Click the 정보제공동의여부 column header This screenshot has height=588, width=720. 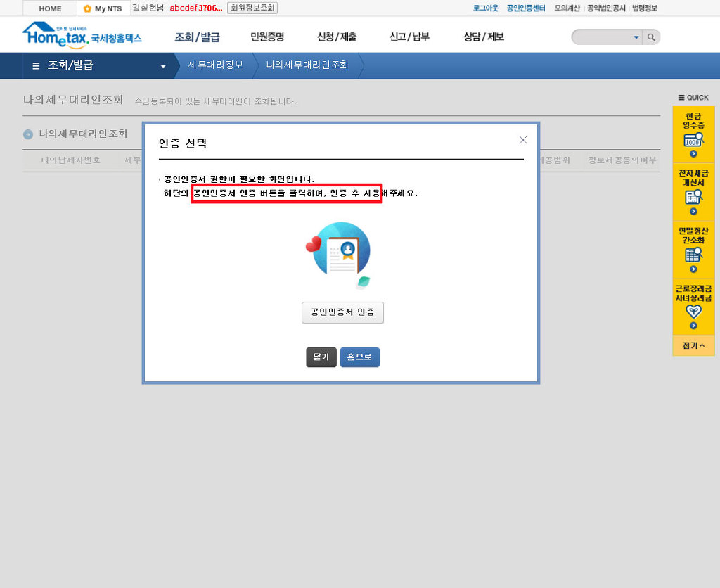[x=622, y=160]
